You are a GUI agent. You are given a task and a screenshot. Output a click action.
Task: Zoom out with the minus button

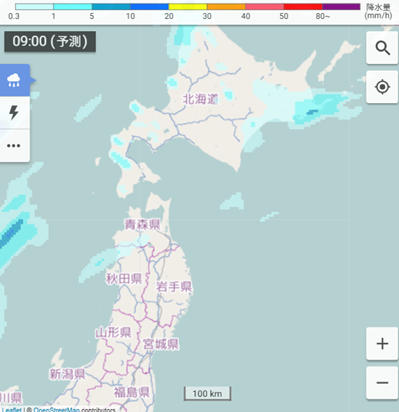tap(382, 383)
